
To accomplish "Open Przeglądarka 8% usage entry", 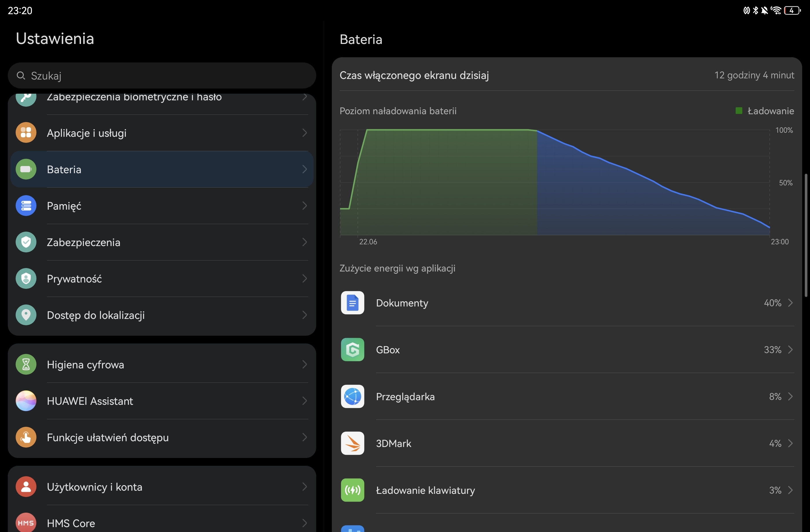I will [567, 396].
